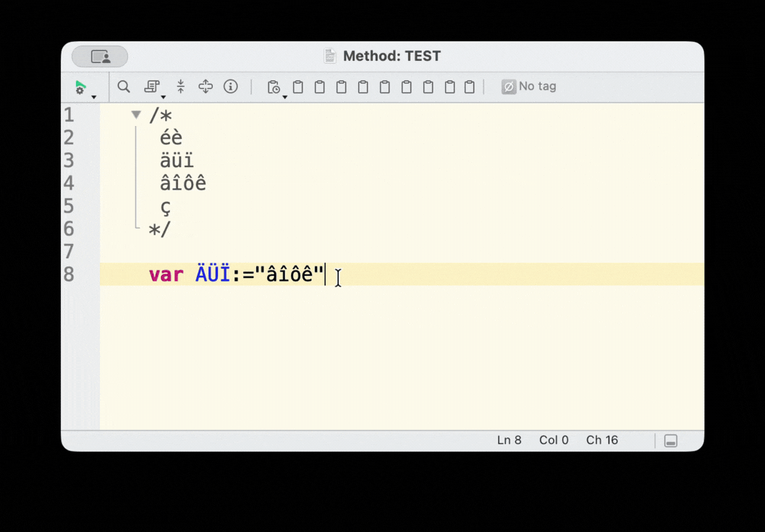Select clipboard 4 in the toolbar
Image resolution: width=765 pixels, height=532 pixels.
coord(363,88)
